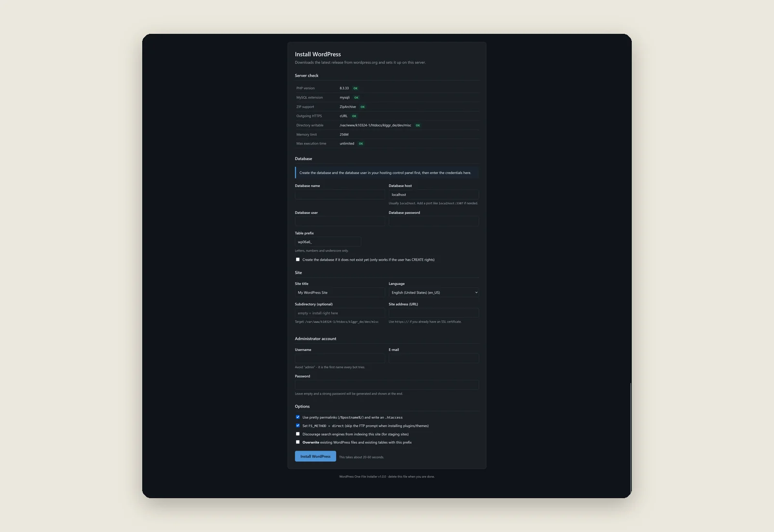Click the unlimited max execution time value
Image resolution: width=774 pixels, height=532 pixels.
click(x=347, y=144)
